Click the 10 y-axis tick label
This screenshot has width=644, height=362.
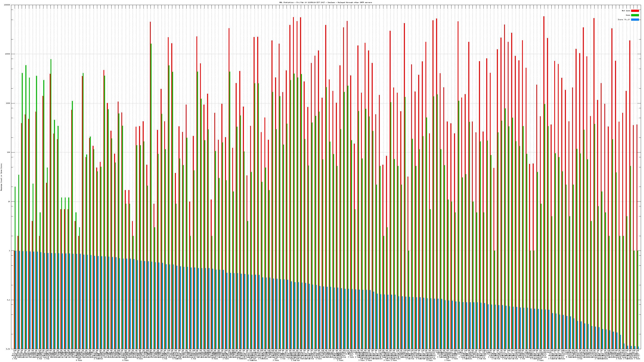pos(9,202)
